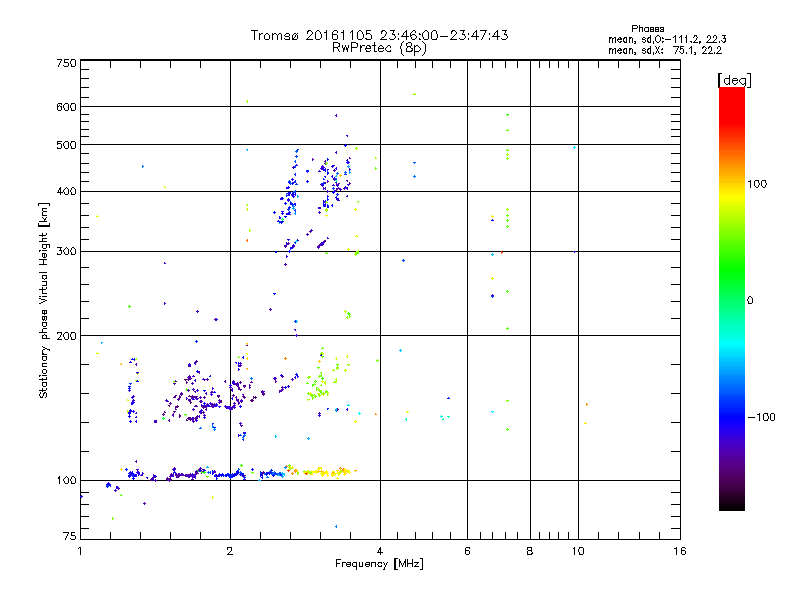The image size is (800, 600).
Task: Click the 'Frequency [MHz]' axis label
Action: click(379, 564)
